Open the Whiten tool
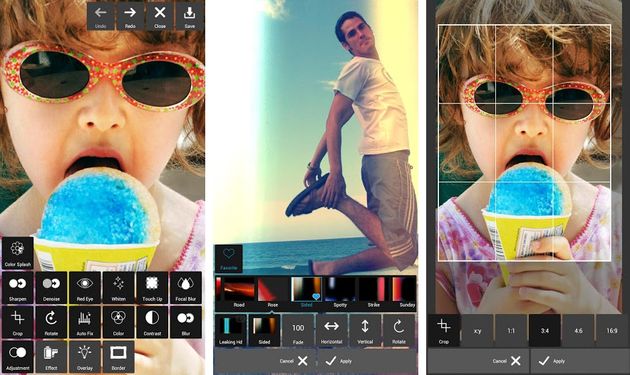Screen dimensions: 630x375 119,287
